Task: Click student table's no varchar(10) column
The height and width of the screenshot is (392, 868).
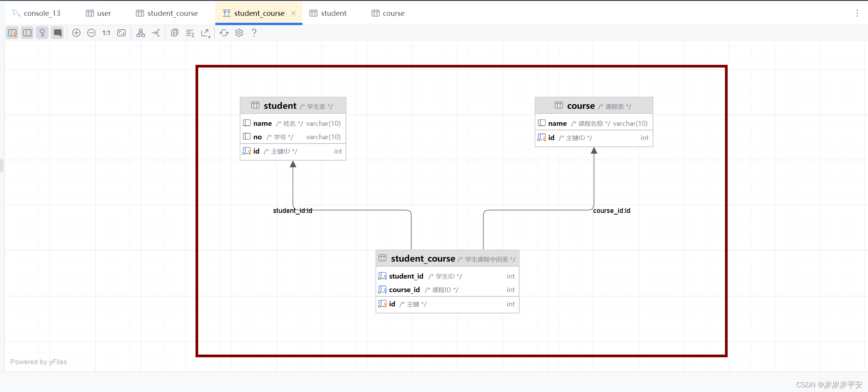Action: (x=293, y=137)
